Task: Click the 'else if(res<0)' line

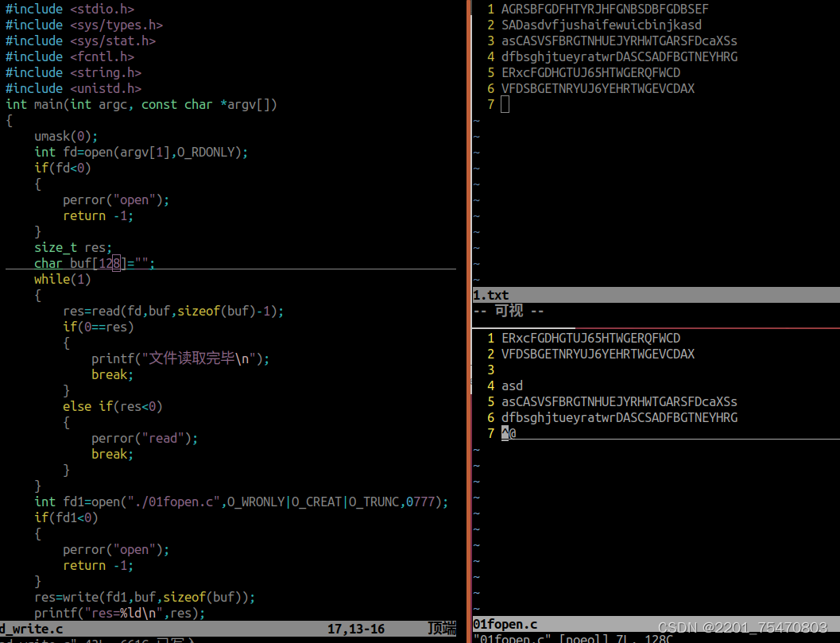Action: 113,406
